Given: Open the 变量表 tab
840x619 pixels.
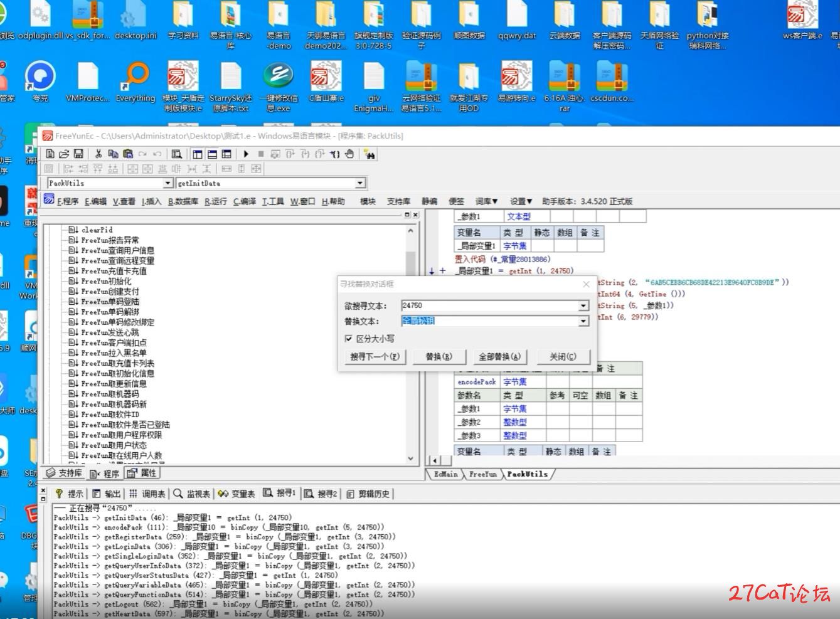Looking at the screenshot, I should coord(237,494).
